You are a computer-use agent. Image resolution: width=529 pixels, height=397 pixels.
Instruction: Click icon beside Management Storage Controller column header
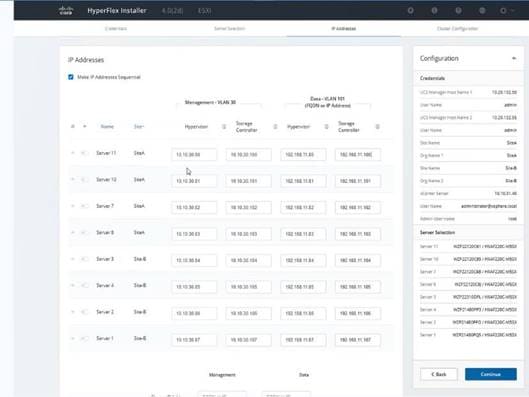point(275,126)
